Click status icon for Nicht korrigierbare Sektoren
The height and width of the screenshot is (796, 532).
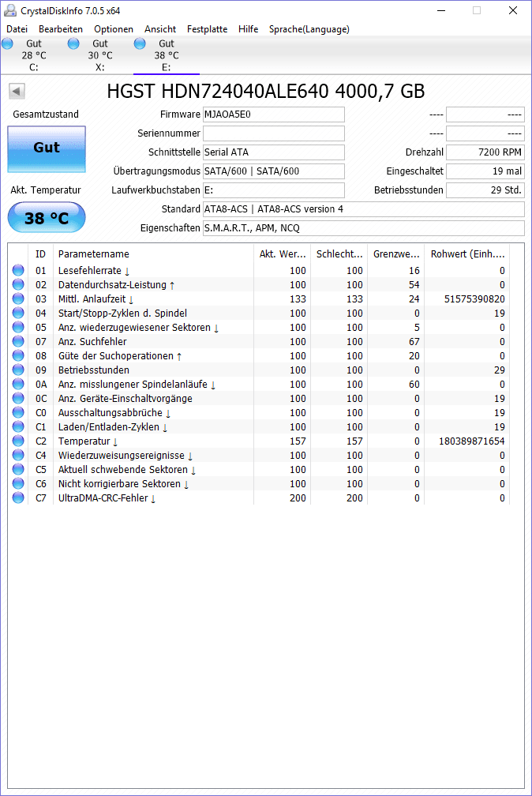(x=18, y=483)
